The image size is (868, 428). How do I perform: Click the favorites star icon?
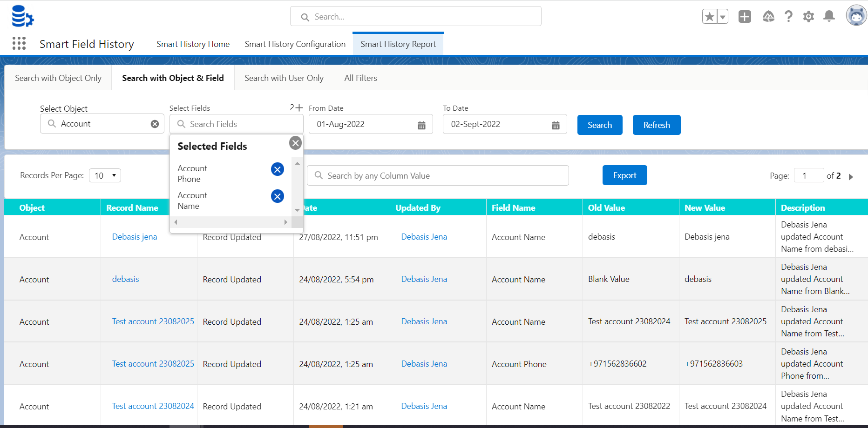coord(710,17)
